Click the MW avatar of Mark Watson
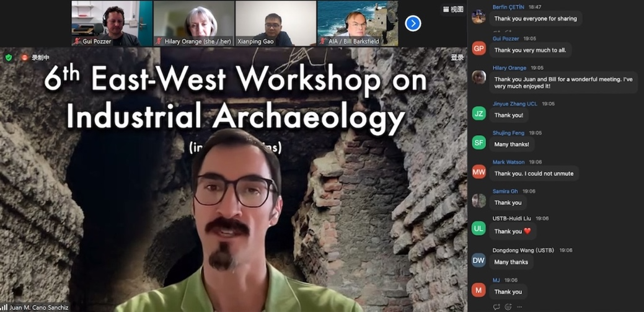This screenshot has width=644, height=312. tap(479, 171)
